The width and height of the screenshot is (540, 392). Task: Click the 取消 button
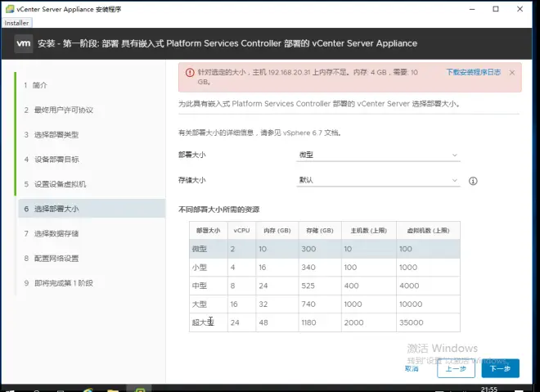point(412,368)
